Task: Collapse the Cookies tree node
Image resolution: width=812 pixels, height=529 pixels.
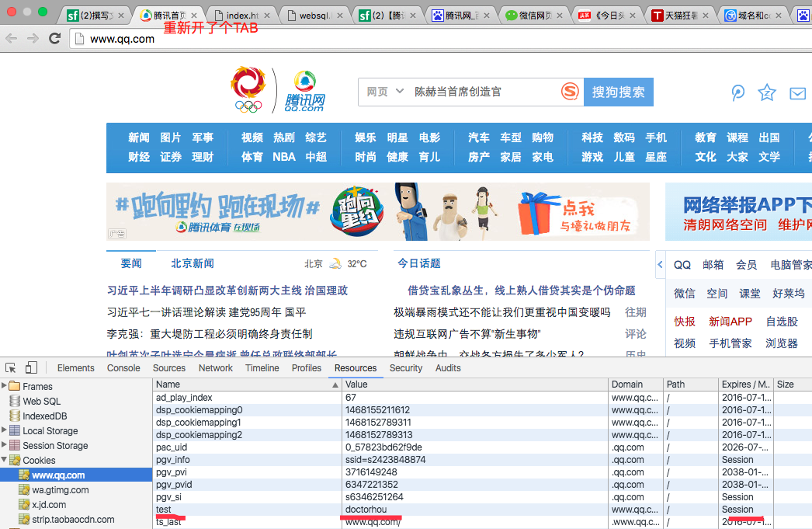Action: click(4, 460)
